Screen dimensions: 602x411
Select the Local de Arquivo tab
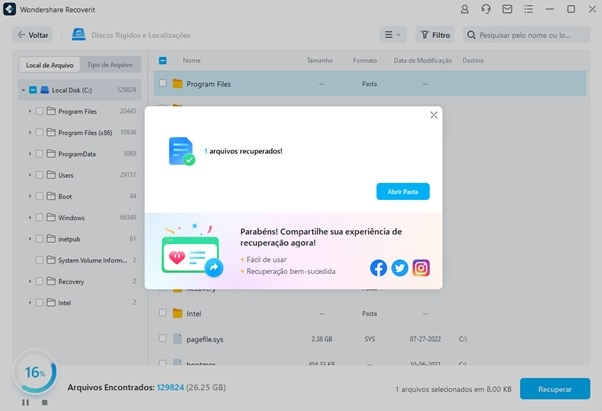click(48, 65)
